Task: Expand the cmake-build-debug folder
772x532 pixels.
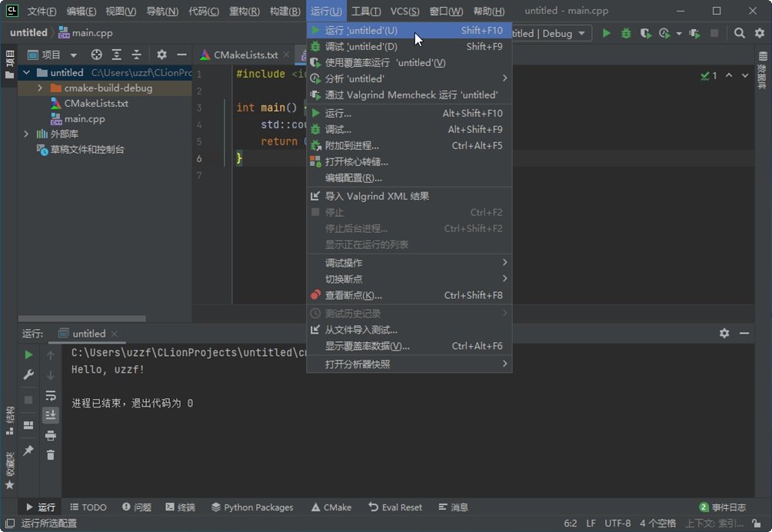Action: [x=40, y=88]
